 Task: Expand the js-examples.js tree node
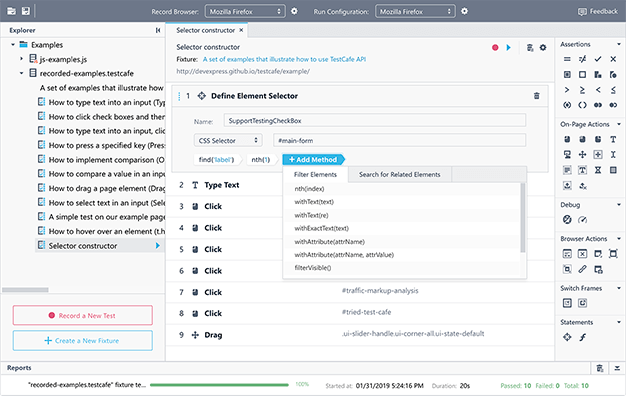point(22,59)
